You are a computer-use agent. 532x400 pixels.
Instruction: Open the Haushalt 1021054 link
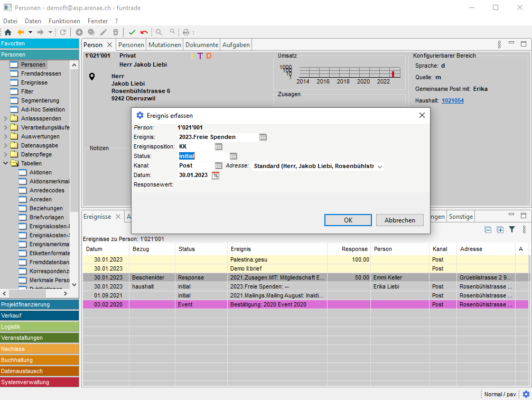[453, 100]
